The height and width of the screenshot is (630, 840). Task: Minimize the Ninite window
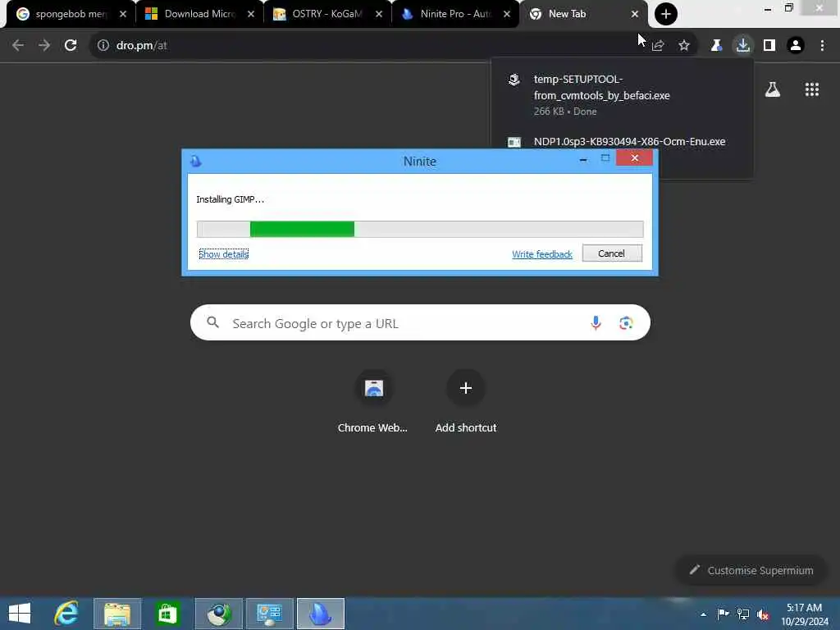coord(583,158)
